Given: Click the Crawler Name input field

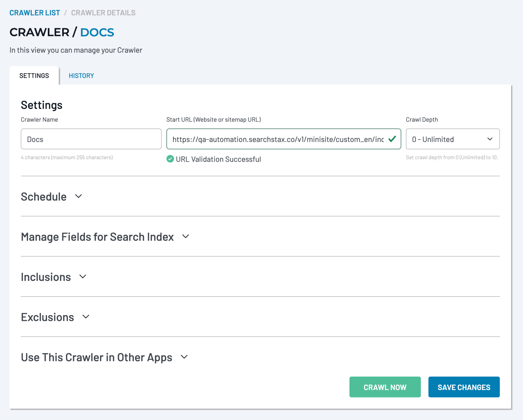Looking at the screenshot, I should pyautogui.click(x=91, y=139).
